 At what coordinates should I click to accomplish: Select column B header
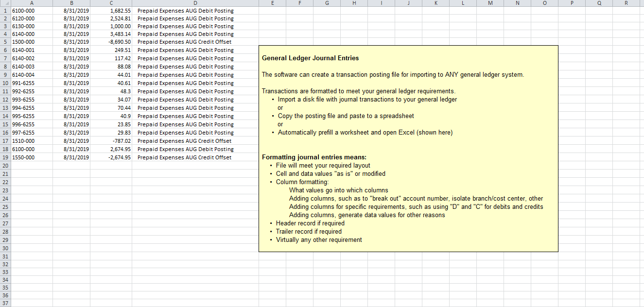point(71,3)
